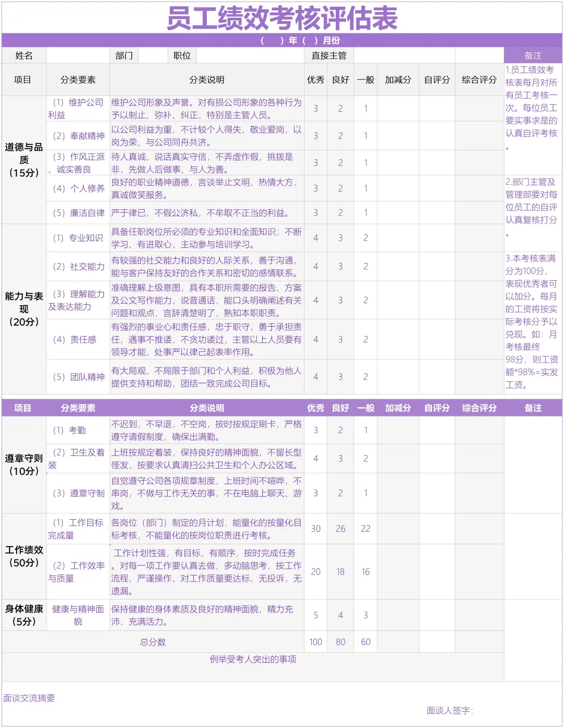The width and height of the screenshot is (564, 728).
Task: Select the 身体健康（5分）category cell
Action: pos(24,615)
